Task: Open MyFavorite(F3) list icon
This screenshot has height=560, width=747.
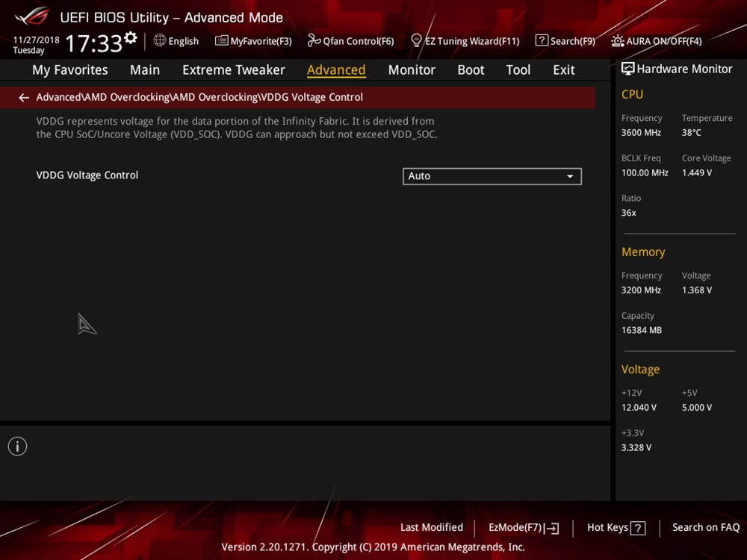Action: (221, 40)
